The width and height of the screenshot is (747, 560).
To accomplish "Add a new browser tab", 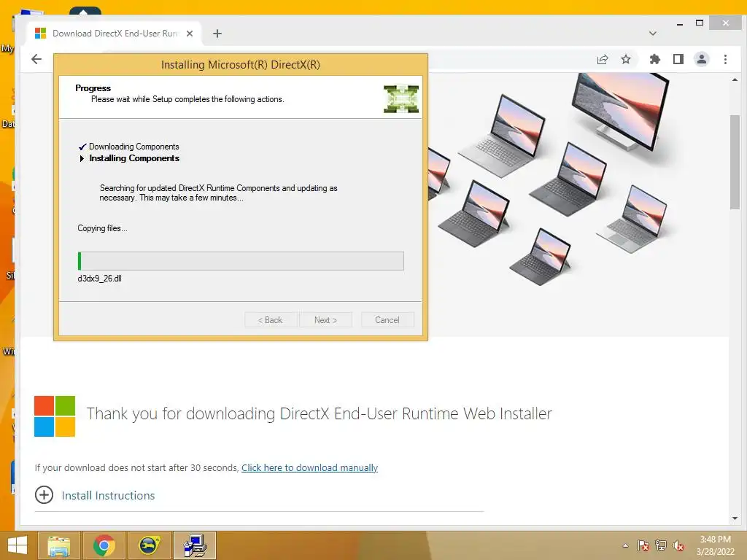I will (217, 34).
